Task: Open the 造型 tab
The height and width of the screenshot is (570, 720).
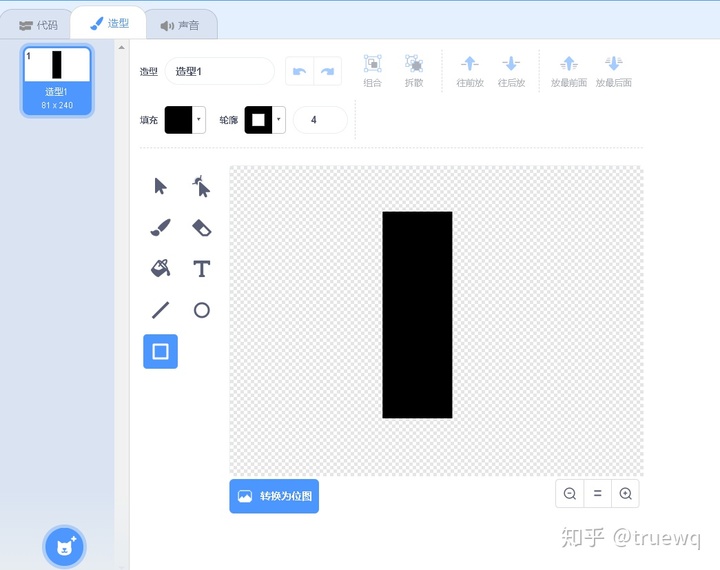Action: click(109, 23)
